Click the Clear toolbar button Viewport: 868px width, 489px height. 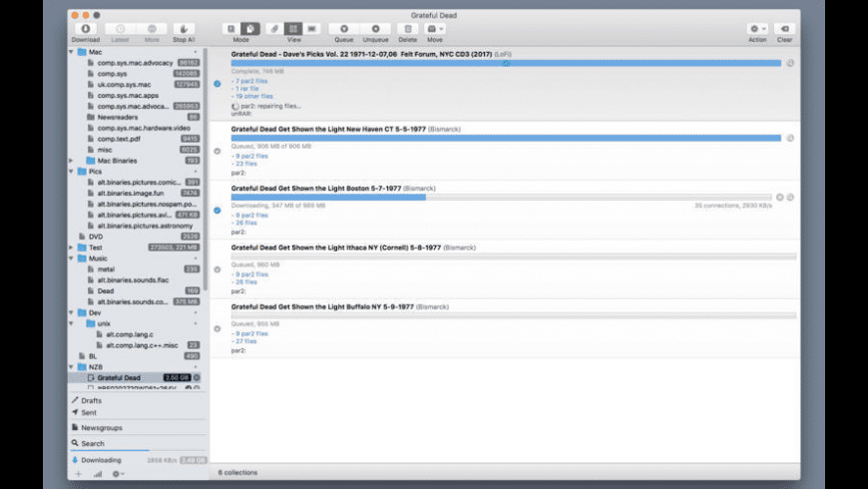(784, 29)
